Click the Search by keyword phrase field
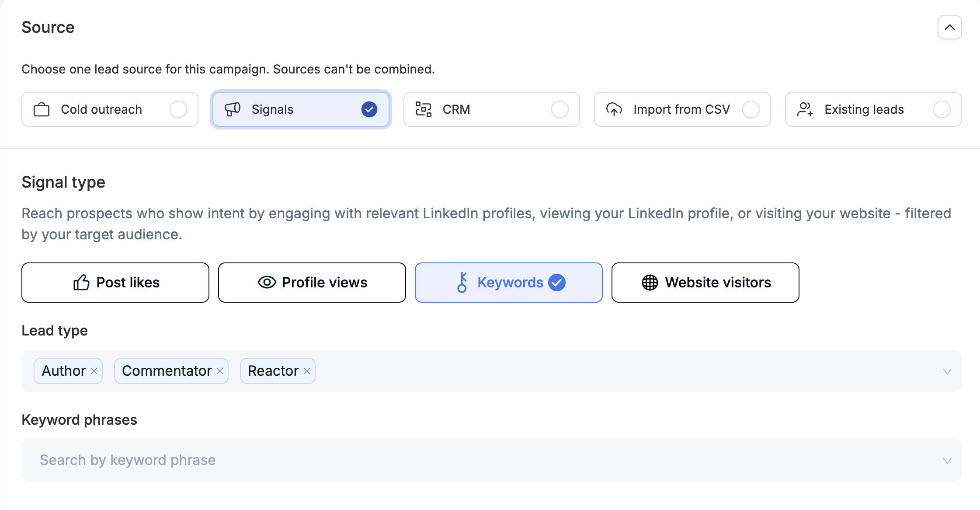 point(492,460)
